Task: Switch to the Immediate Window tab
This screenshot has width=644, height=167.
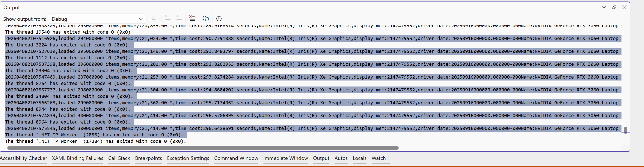Action: point(285,158)
